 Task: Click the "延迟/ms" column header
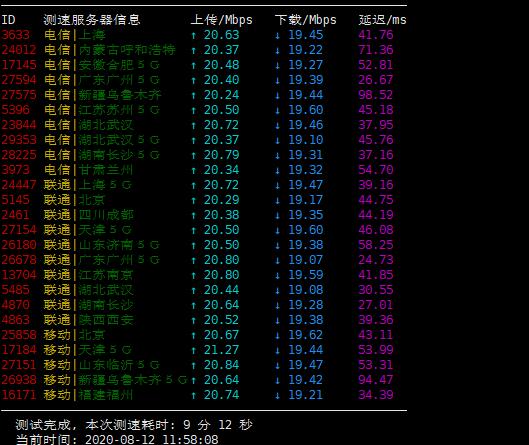pos(382,20)
